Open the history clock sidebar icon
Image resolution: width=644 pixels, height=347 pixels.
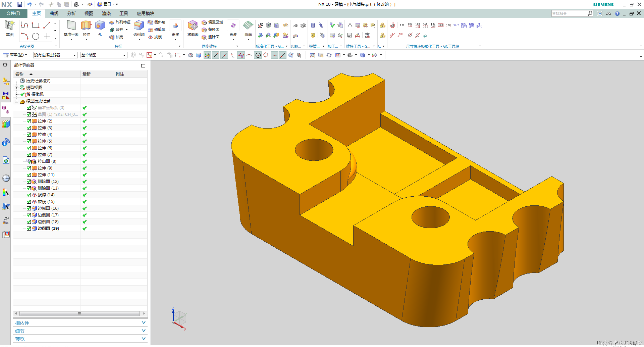click(x=6, y=178)
